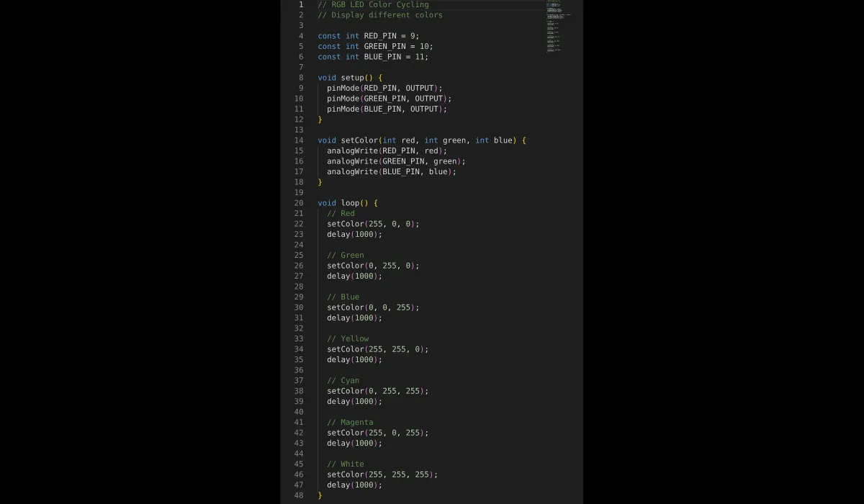Click line number 33 in the gutter

[x=299, y=338]
